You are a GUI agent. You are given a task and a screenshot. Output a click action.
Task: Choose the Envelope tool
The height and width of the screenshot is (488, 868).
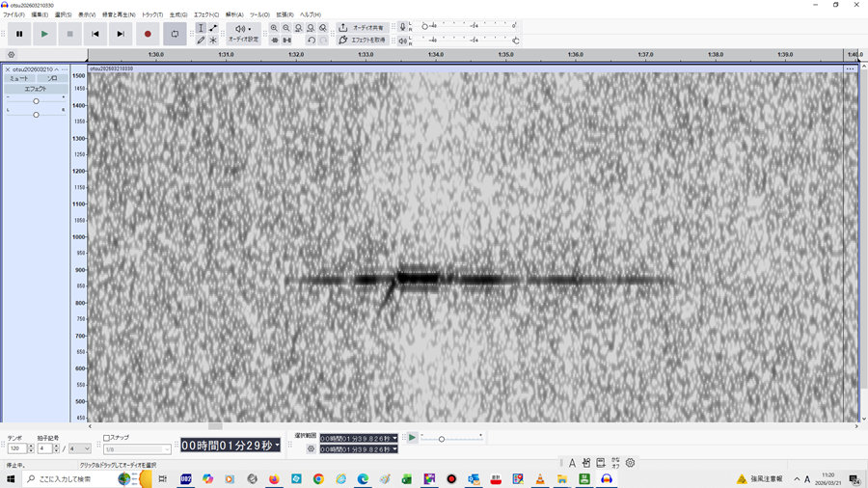[x=213, y=28]
